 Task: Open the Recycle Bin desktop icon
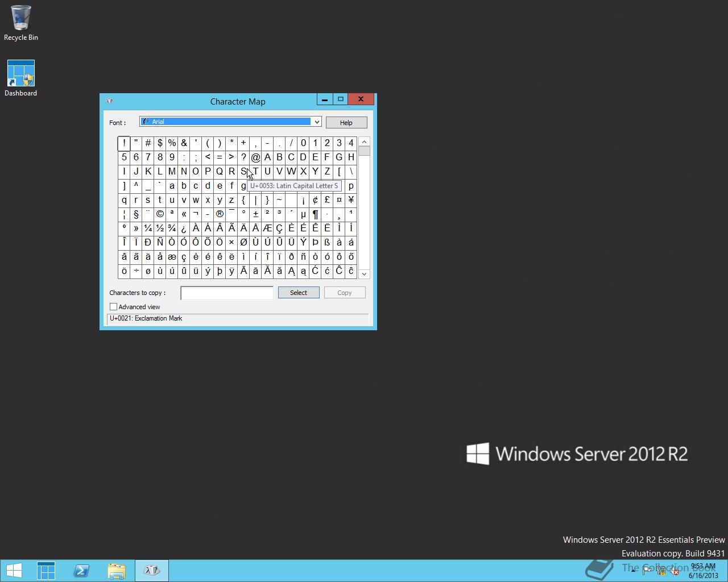coord(20,23)
